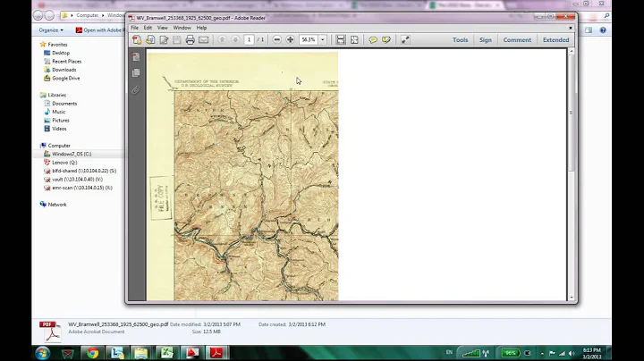The image size is (644, 361).
Task: Open Google Chrome from the taskbar
Action: [92, 353]
